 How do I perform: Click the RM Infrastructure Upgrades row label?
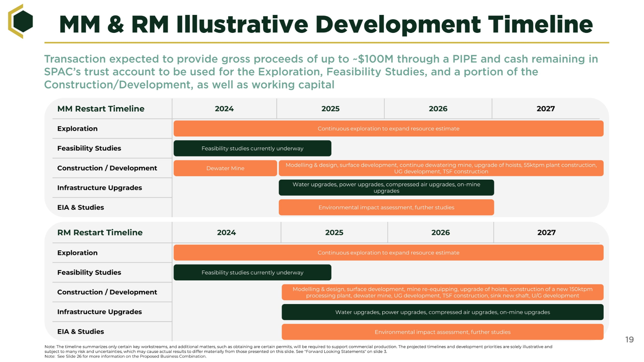[x=99, y=312]
